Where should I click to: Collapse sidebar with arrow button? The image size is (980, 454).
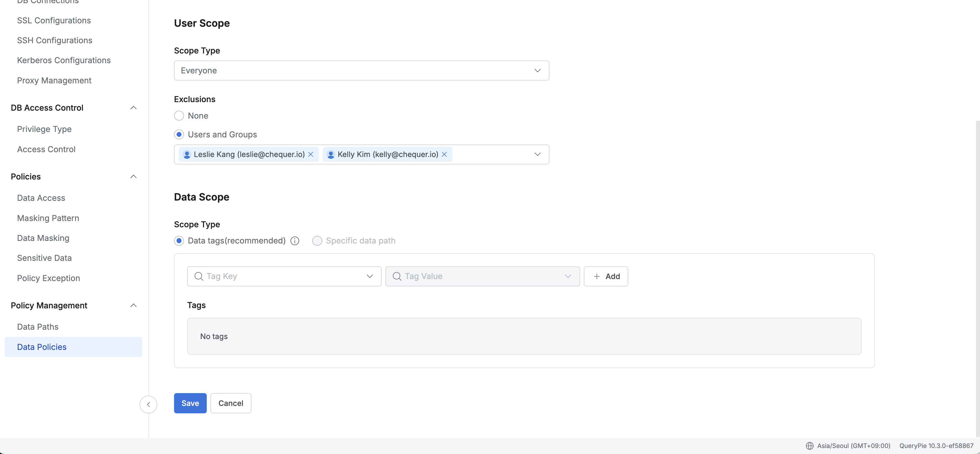(x=148, y=404)
